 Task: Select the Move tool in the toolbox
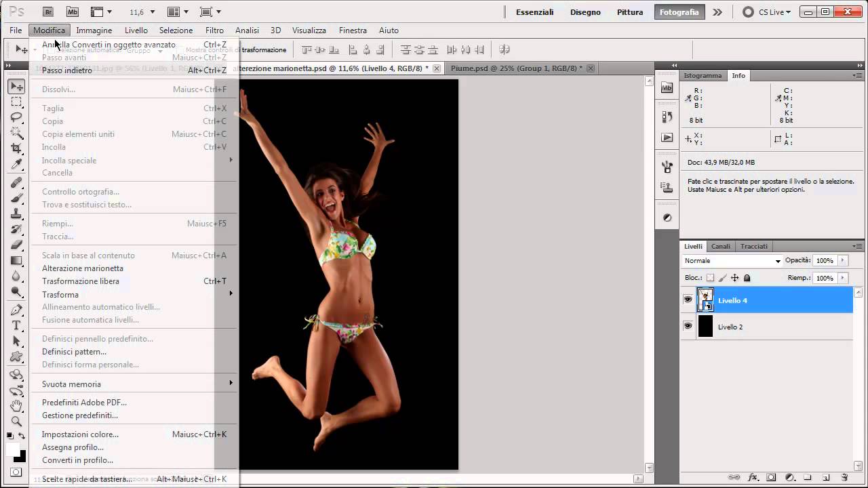coord(17,86)
